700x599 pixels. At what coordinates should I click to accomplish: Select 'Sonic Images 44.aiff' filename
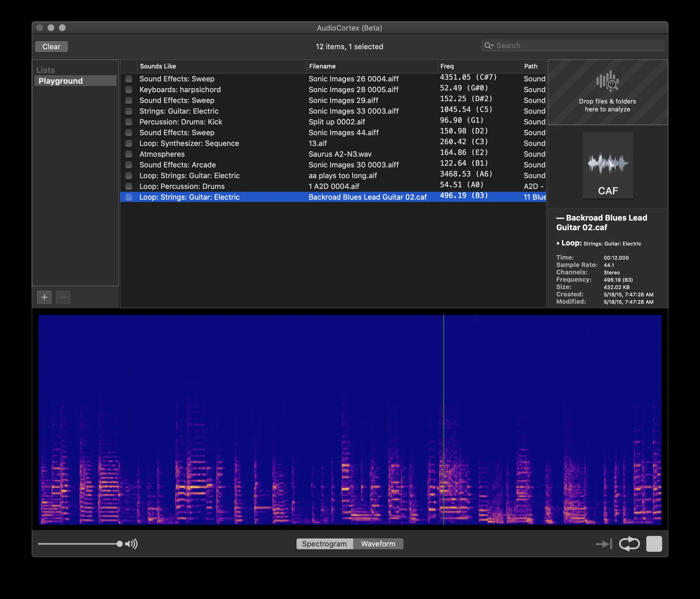pos(344,133)
